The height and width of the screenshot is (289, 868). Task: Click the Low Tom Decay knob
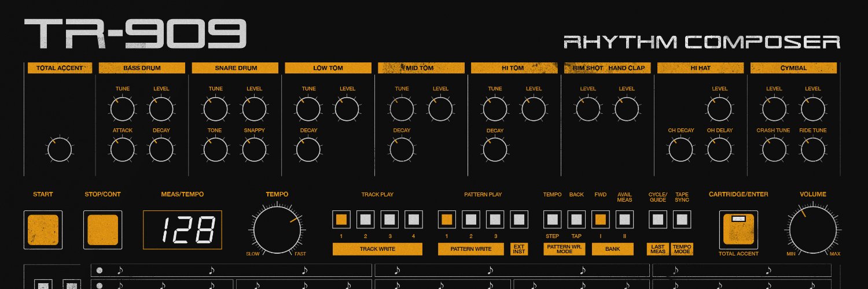click(x=308, y=150)
